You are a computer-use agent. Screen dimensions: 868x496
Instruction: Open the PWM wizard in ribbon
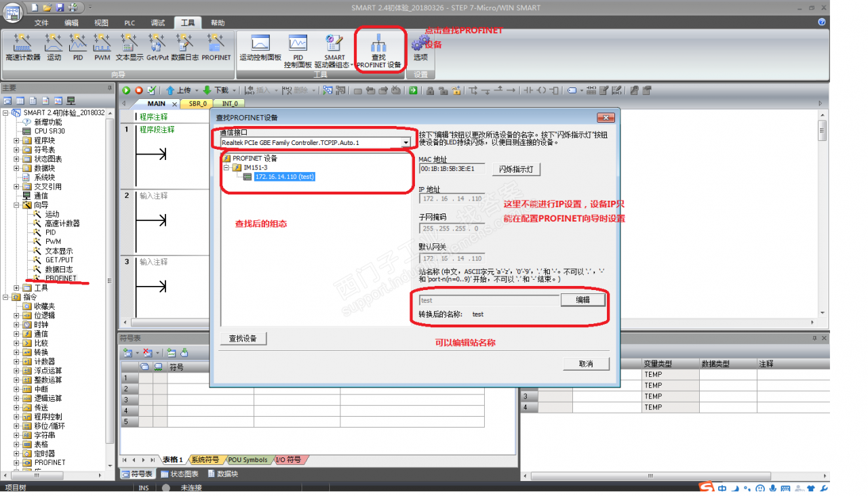102,47
